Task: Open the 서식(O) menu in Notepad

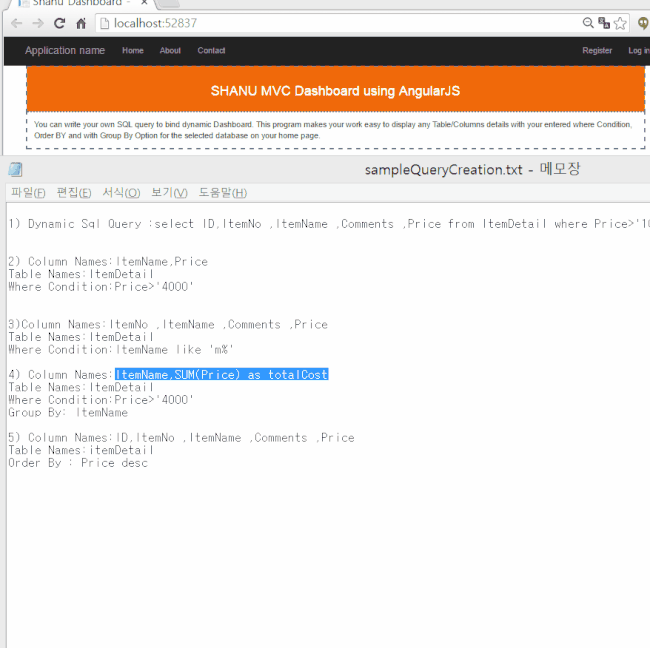Action: [x=121, y=193]
